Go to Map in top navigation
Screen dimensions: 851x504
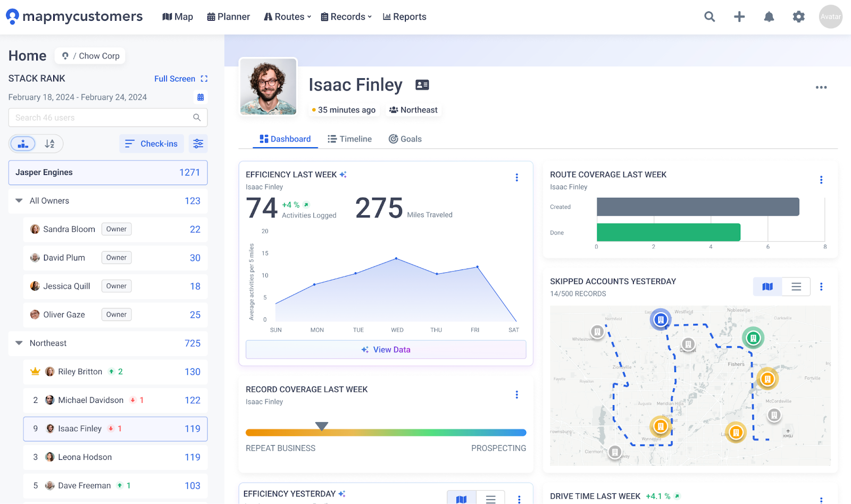click(x=178, y=16)
